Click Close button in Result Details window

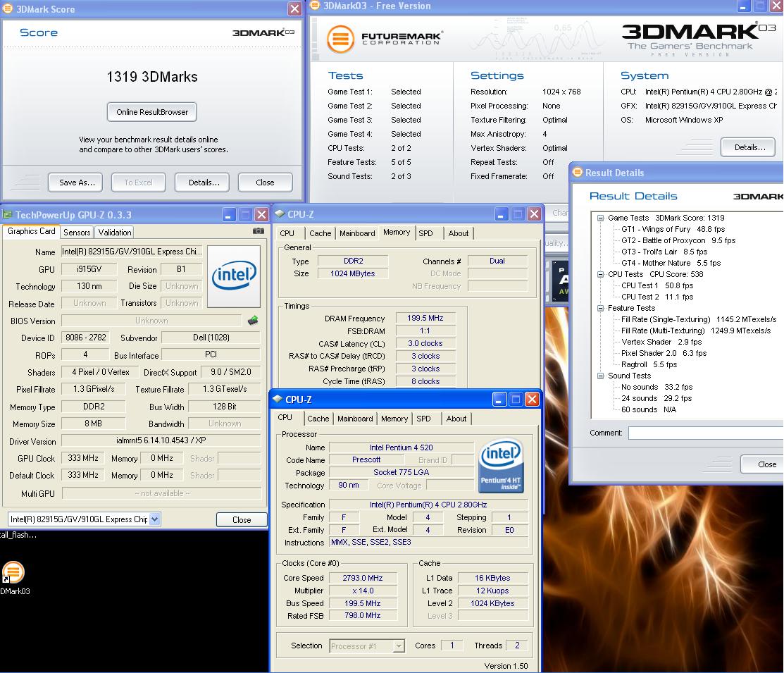(x=762, y=464)
